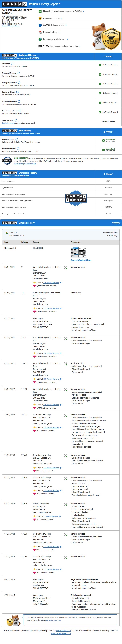Show info for Odometer Check
Viewport: 122px width, 644px height.
pyautogui.click(x=17, y=92)
